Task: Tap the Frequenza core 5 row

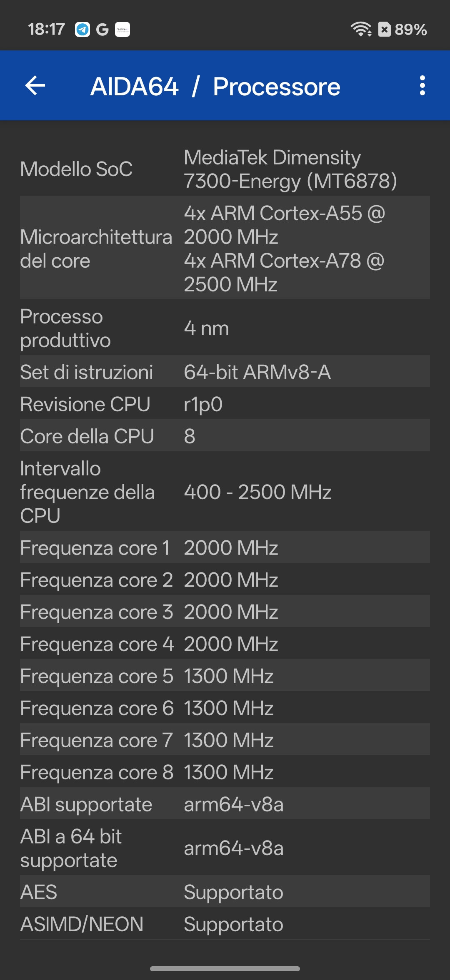Action: [x=225, y=676]
